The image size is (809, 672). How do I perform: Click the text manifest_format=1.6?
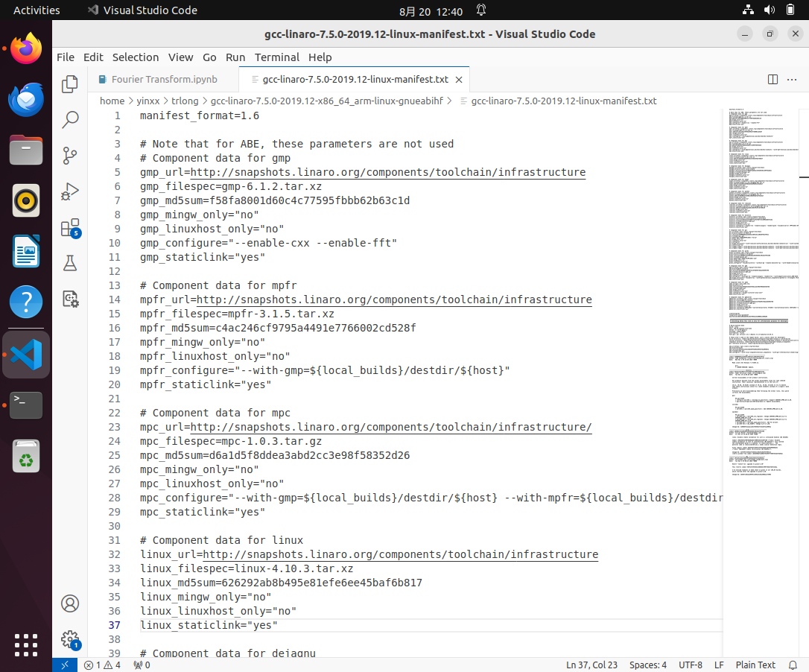click(200, 116)
